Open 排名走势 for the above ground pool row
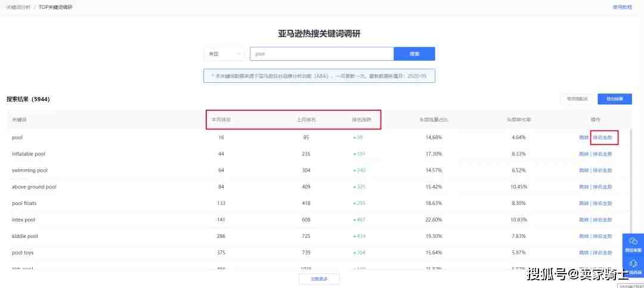The image size is (644, 288). coord(602,187)
